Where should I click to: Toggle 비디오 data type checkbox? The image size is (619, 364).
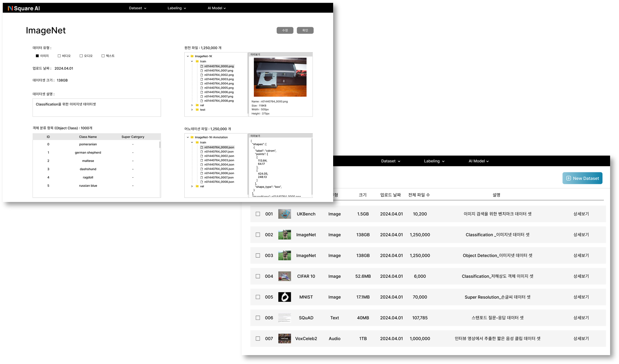(x=59, y=56)
